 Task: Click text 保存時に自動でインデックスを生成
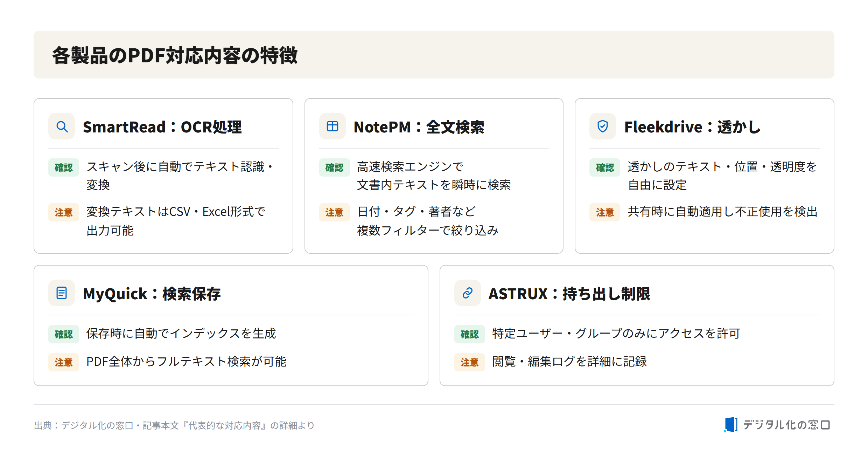(x=181, y=334)
